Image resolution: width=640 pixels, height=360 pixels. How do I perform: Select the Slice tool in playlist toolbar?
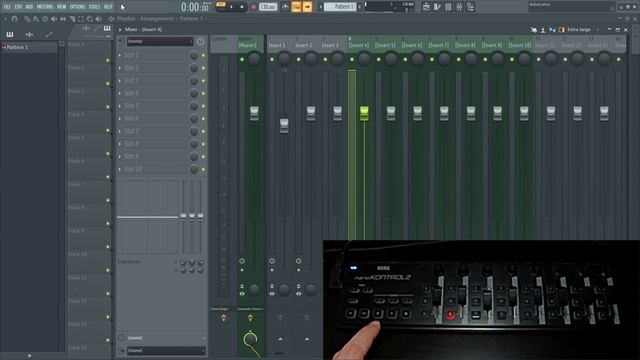72,19
